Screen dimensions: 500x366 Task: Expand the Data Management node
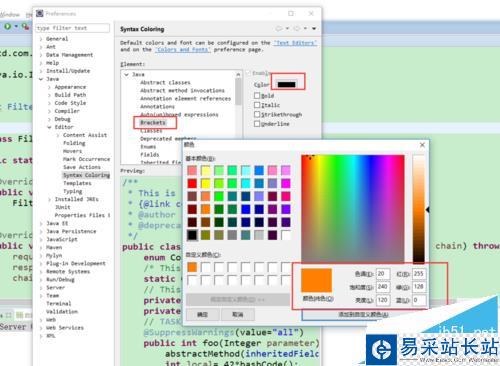(x=41, y=55)
